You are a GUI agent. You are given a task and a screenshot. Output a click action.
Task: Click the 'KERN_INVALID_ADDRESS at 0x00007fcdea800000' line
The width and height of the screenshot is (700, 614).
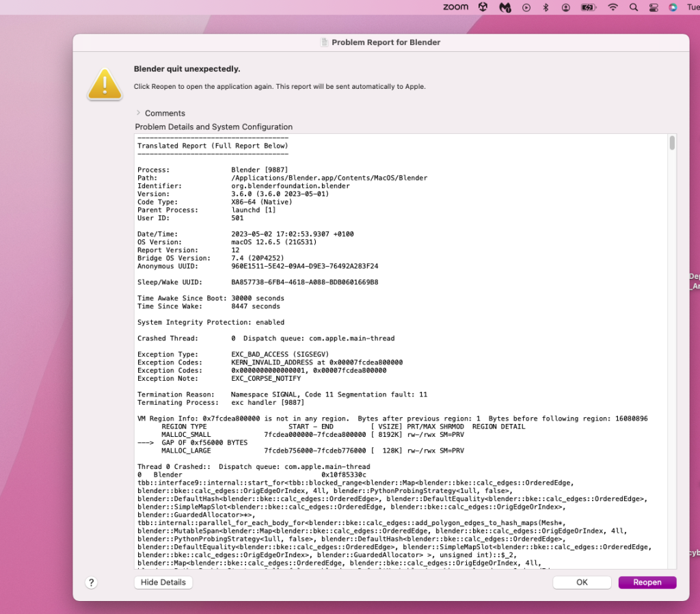click(317, 362)
